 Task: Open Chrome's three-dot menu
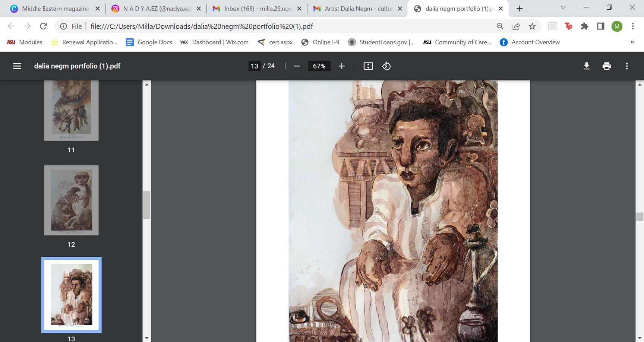coord(633,26)
